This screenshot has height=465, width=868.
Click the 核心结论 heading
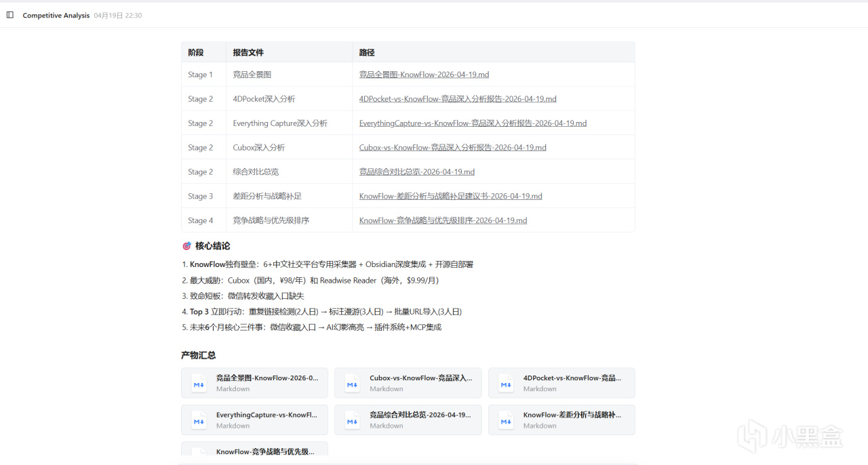(212, 246)
